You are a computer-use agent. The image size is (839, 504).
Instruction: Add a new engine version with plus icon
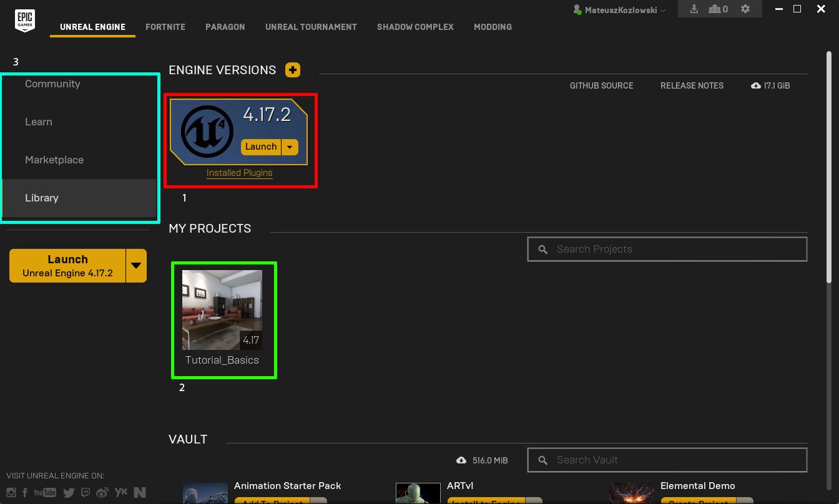(x=293, y=70)
